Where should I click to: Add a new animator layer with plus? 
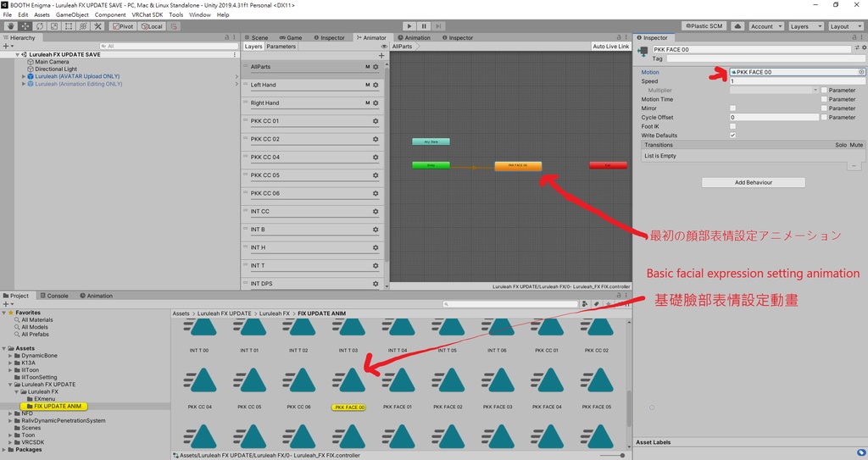[x=381, y=55]
